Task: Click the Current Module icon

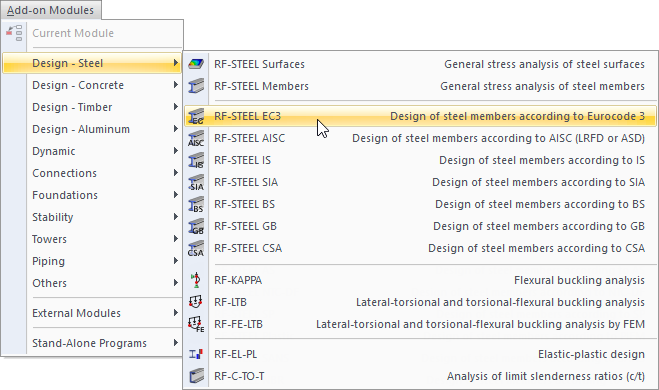Action: pos(14,33)
